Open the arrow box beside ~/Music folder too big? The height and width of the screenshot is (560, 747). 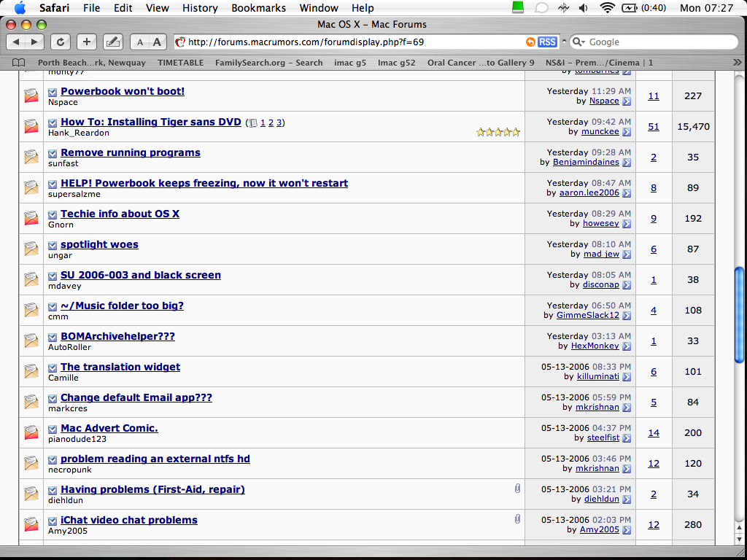(x=53, y=307)
